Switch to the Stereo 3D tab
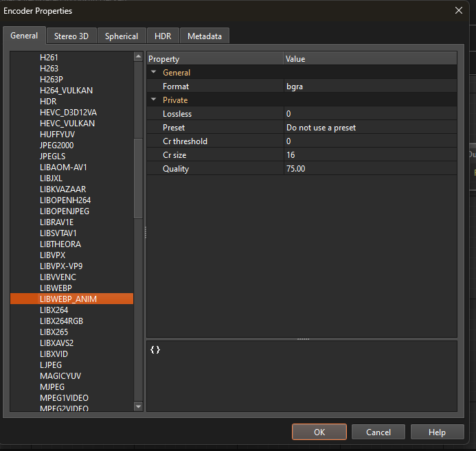The image size is (476, 451). pos(71,36)
